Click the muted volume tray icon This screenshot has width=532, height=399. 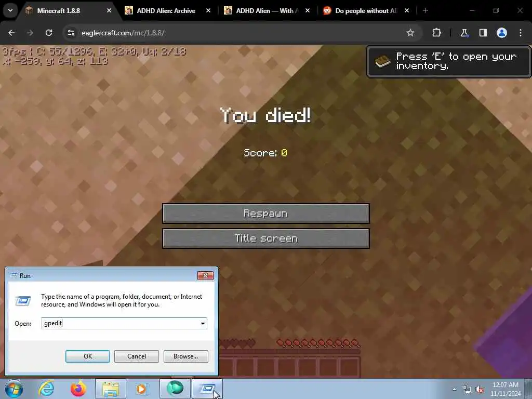click(x=480, y=389)
